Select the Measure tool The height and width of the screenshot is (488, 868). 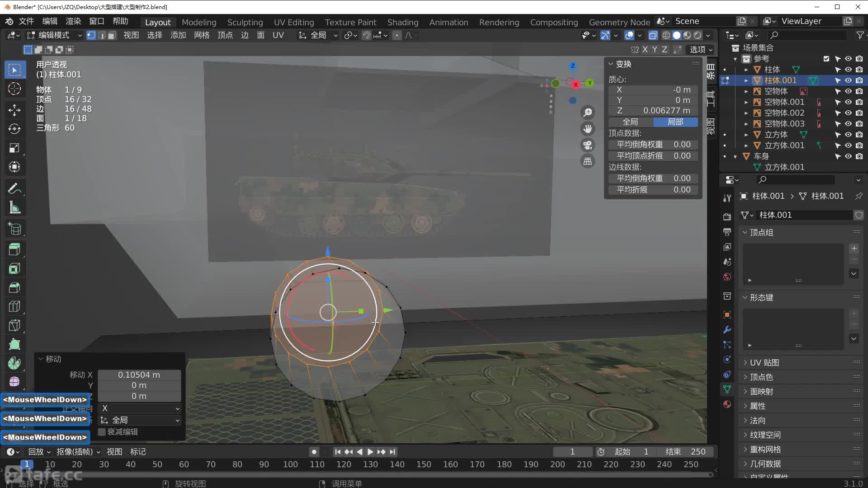click(x=14, y=208)
